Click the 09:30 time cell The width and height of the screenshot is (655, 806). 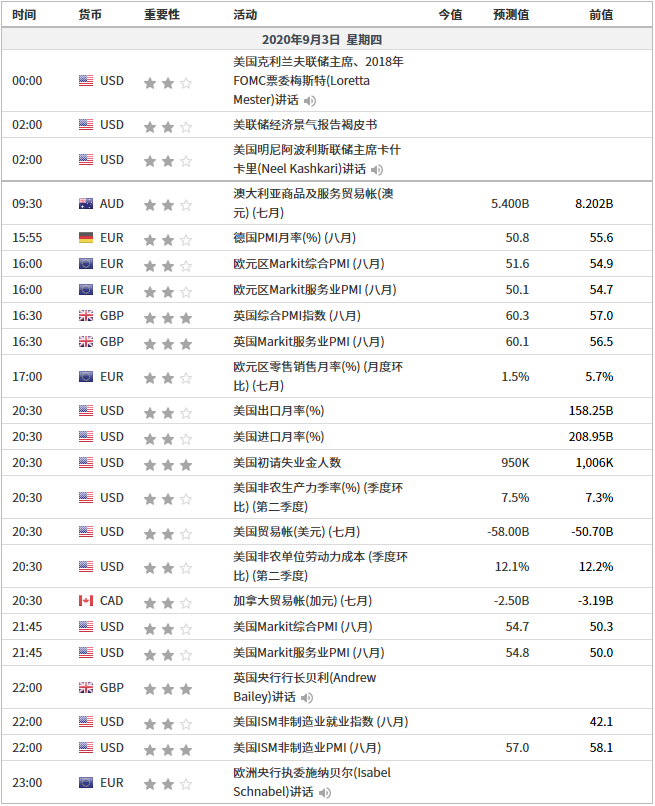(x=27, y=204)
